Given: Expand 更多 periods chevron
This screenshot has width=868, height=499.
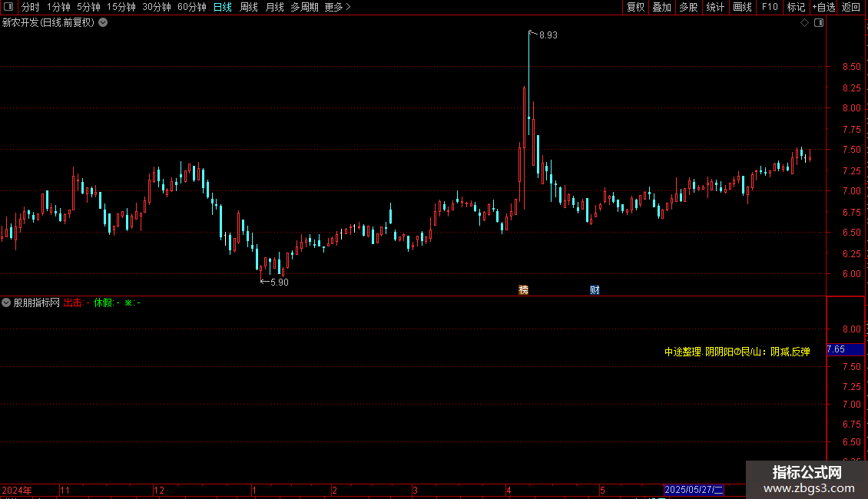Looking at the screenshot, I should [x=348, y=7].
